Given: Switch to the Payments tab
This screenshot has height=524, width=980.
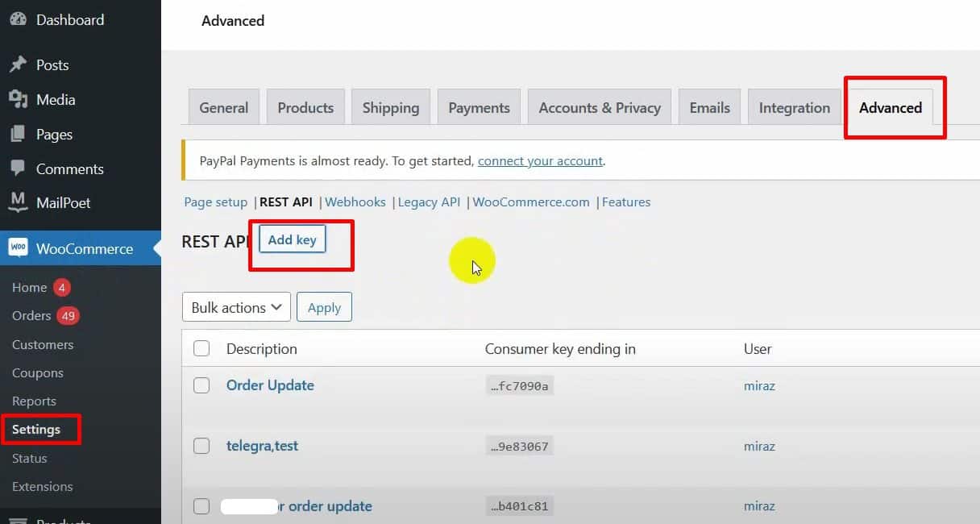Looking at the screenshot, I should pyautogui.click(x=479, y=108).
